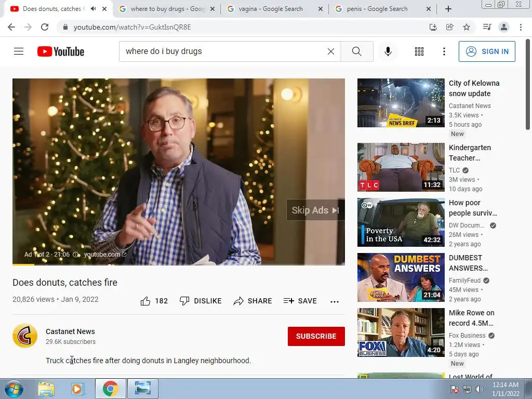Image resolution: width=532 pixels, height=399 pixels.
Task: Go back with the browser back arrow
Action: [11, 27]
